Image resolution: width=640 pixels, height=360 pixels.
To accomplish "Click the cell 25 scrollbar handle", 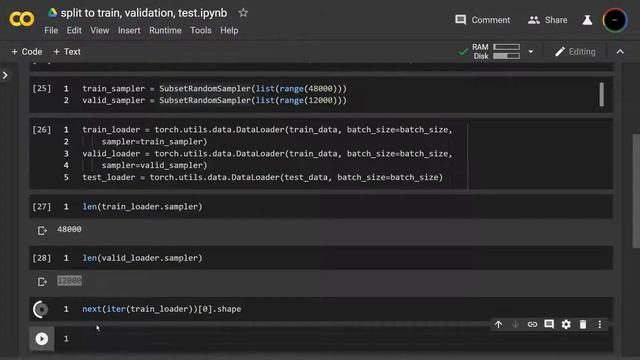I will [x=602, y=94].
